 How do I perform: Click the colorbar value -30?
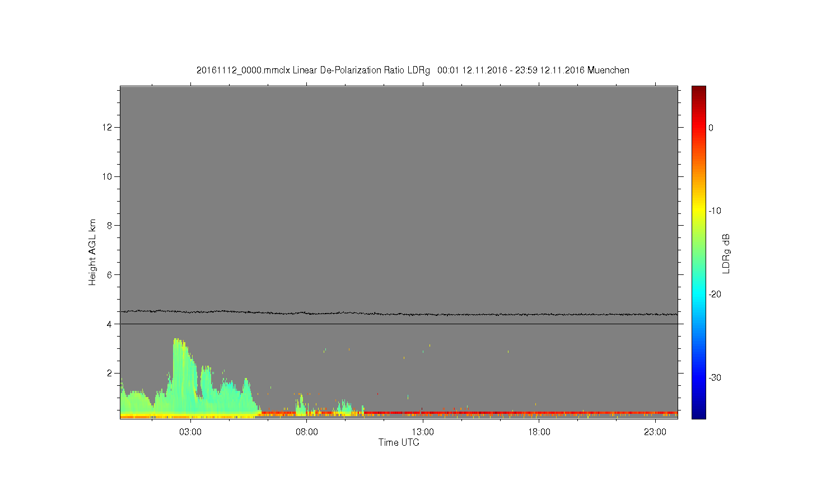715,378
